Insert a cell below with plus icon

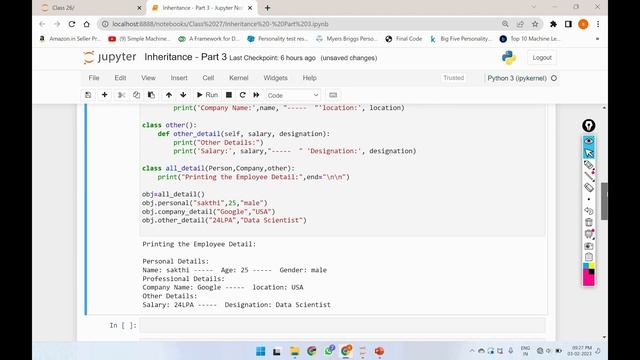pyautogui.click(x=104, y=95)
